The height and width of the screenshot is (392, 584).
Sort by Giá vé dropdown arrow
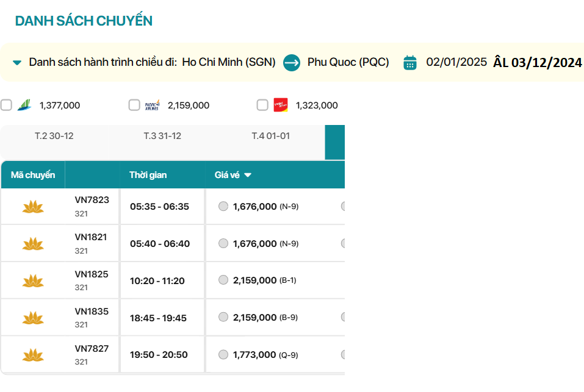pyautogui.click(x=248, y=175)
